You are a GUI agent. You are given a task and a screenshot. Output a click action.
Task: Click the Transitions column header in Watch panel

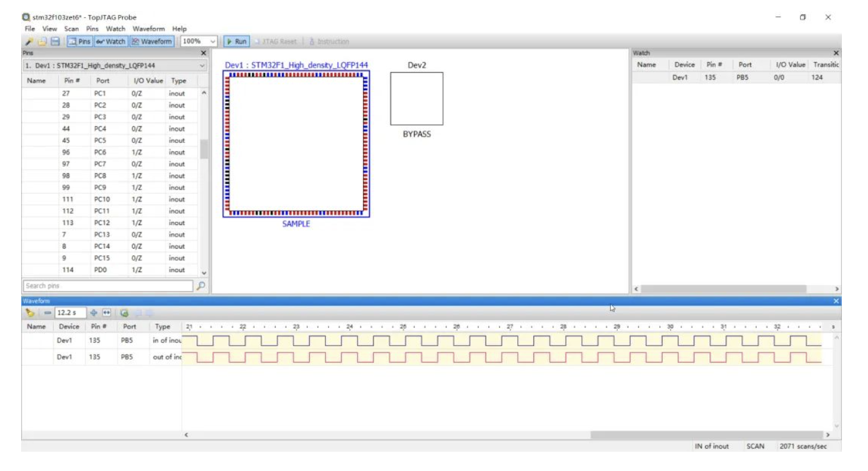coord(825,65)
